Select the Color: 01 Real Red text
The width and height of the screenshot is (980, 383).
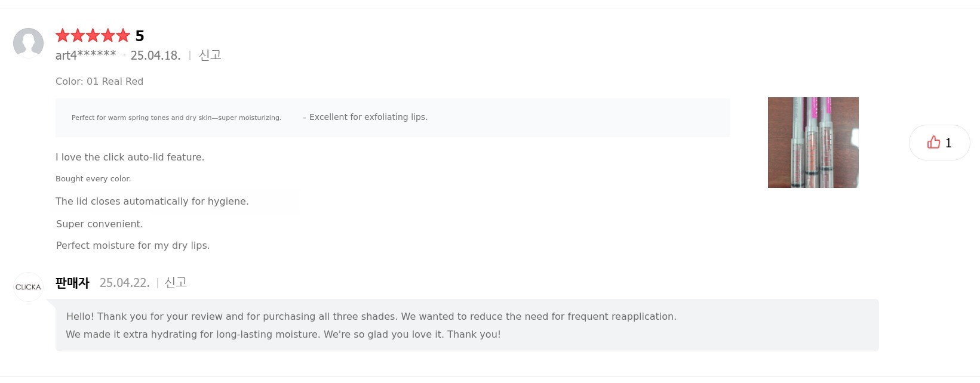[99, 82]
